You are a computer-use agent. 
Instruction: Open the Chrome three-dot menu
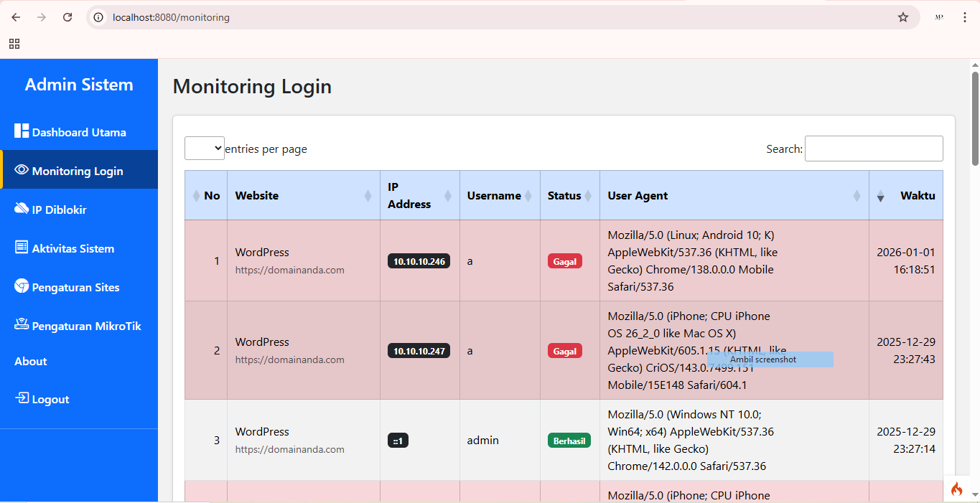click(x=965, y=17)
